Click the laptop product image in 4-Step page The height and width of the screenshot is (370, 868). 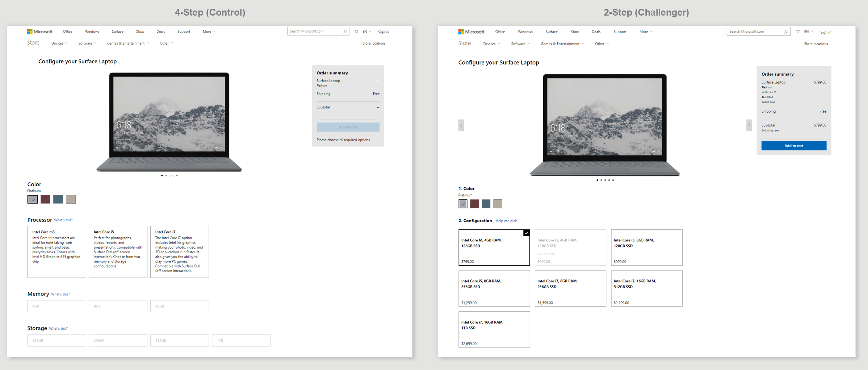169,122
